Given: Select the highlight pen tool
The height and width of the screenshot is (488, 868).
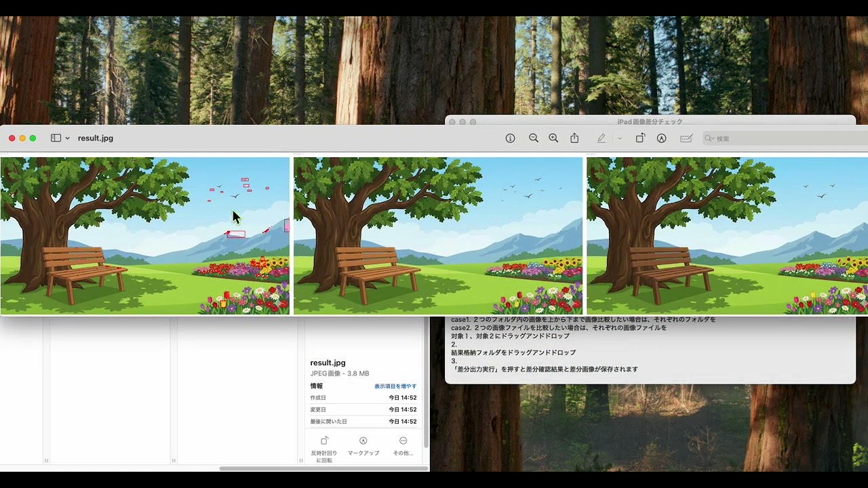Looking at the screenshot, I should coord(601,138).
